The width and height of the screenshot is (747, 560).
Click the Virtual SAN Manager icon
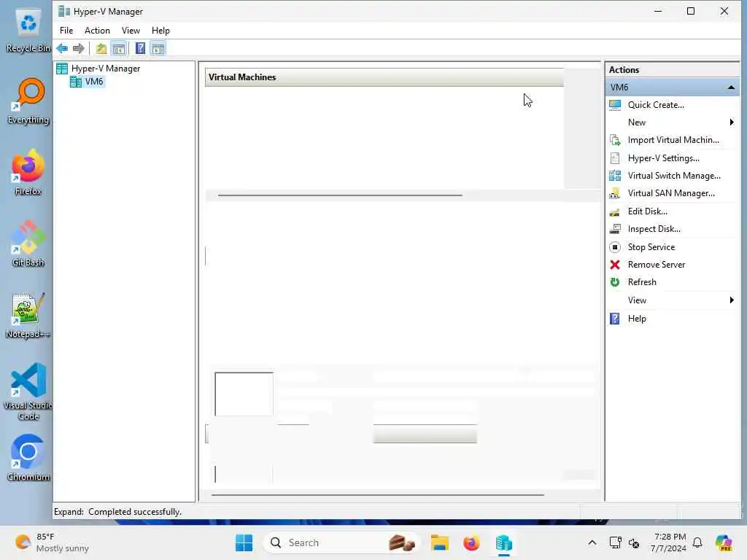[x=614, y=193]
